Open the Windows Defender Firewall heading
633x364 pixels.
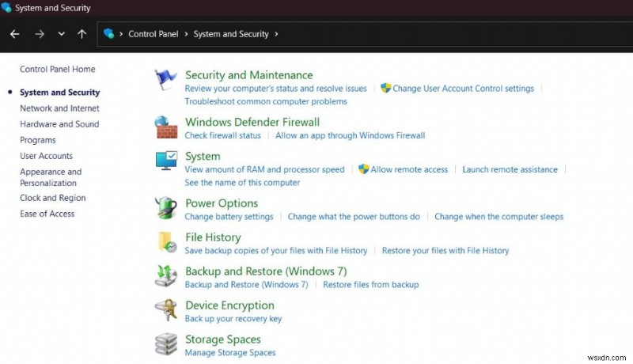[x=252, y=122]
